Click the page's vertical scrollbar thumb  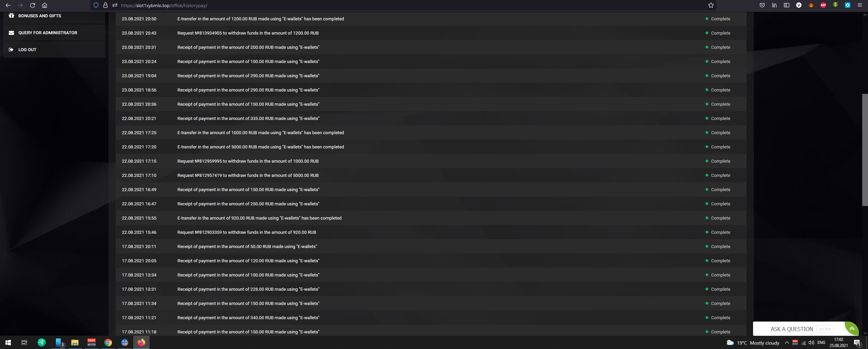pos(865,149)
